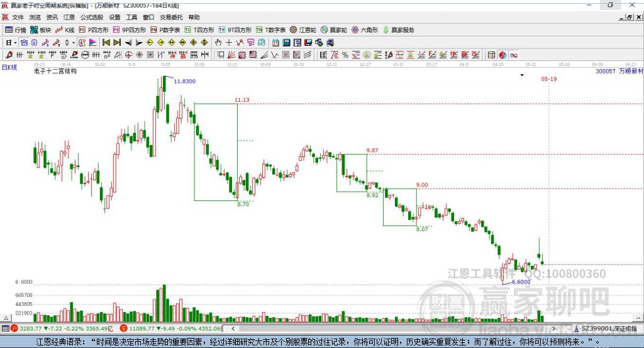Select the crosshair cursor tool

(229, 43)
